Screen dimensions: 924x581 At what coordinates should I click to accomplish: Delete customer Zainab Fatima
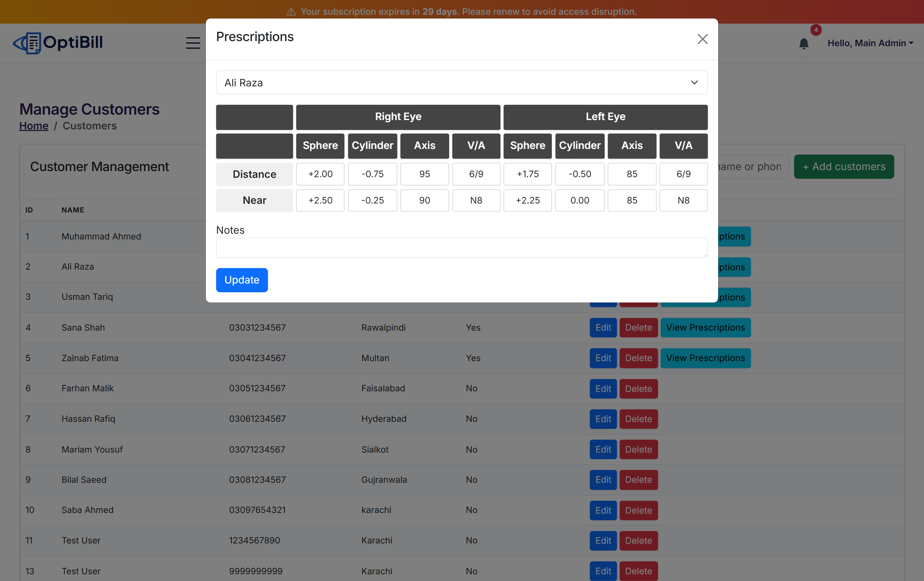coord(638,358)
